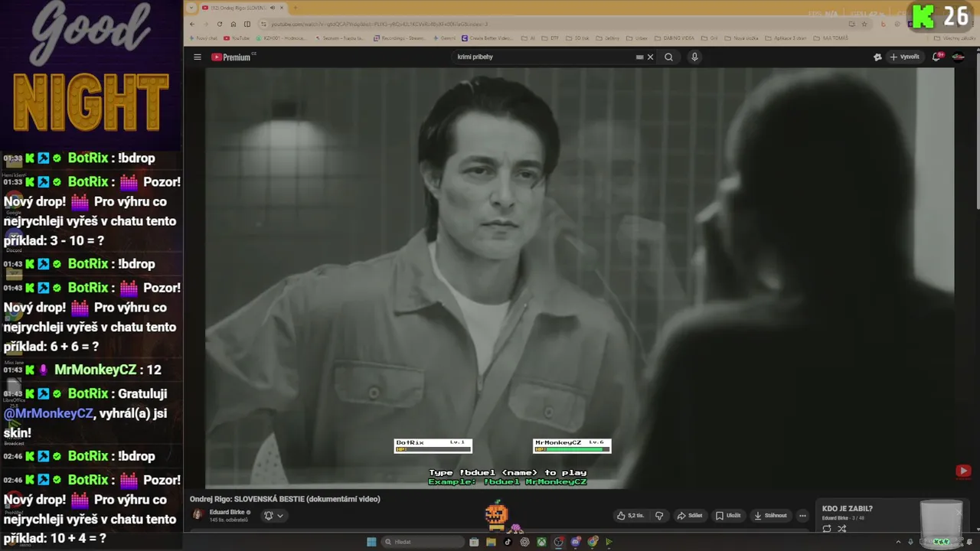The image size is (980, 551).
Task: Run search with the magnifier button
Action: 668,57
